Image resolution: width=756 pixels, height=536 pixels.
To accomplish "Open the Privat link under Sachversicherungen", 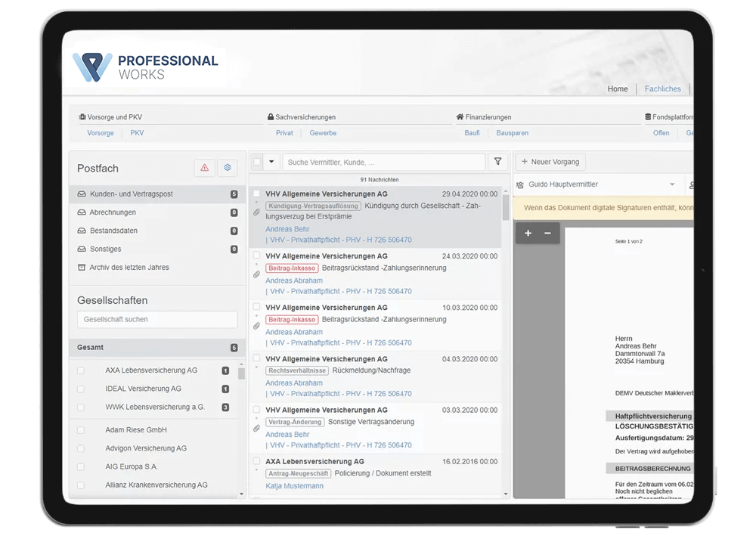I will tap(284, 133).
